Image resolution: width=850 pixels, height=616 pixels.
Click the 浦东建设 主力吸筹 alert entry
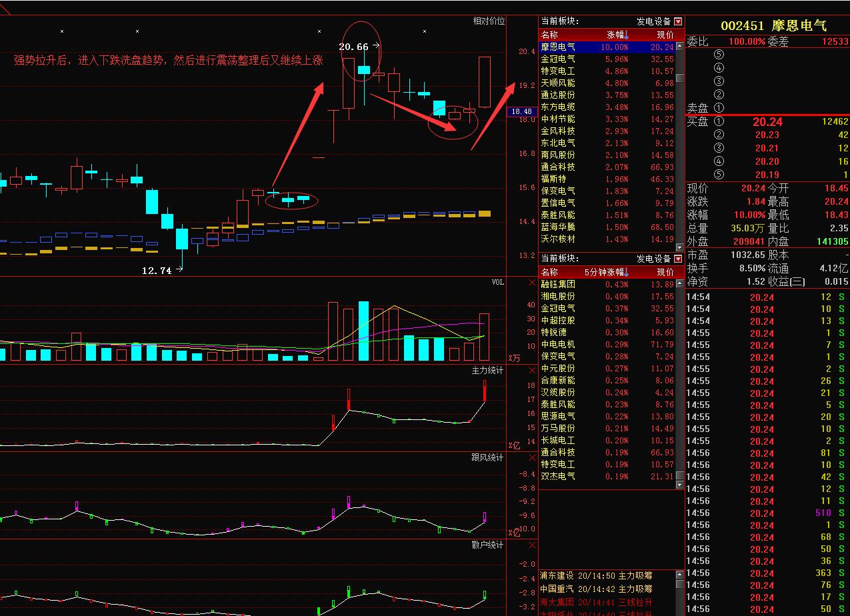coord(596,575)
